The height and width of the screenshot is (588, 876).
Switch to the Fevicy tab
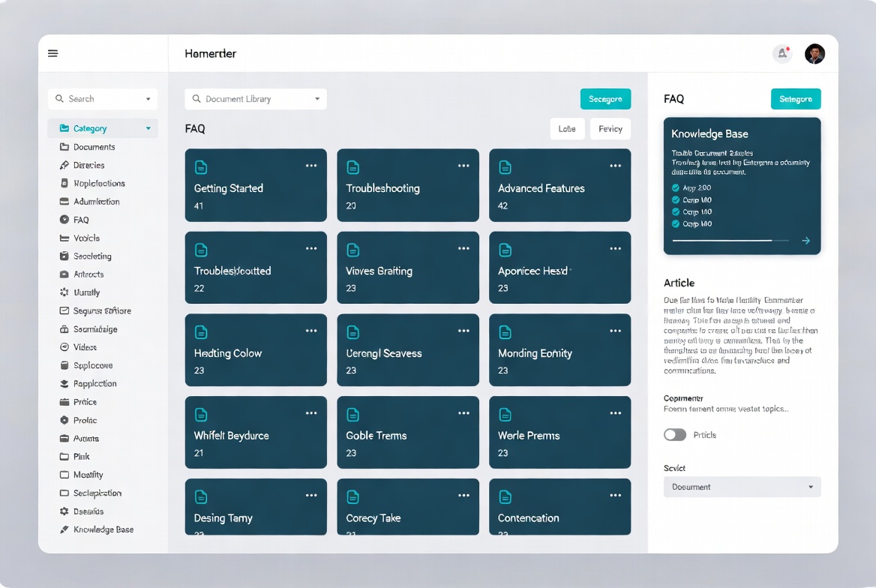[x=610, y=128]
